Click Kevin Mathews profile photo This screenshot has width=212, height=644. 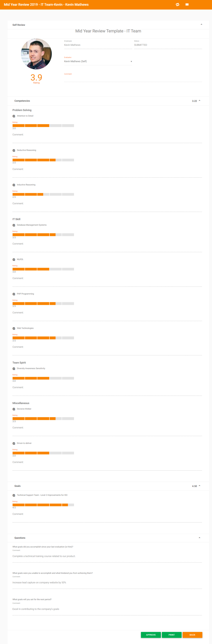pos(36,54)
